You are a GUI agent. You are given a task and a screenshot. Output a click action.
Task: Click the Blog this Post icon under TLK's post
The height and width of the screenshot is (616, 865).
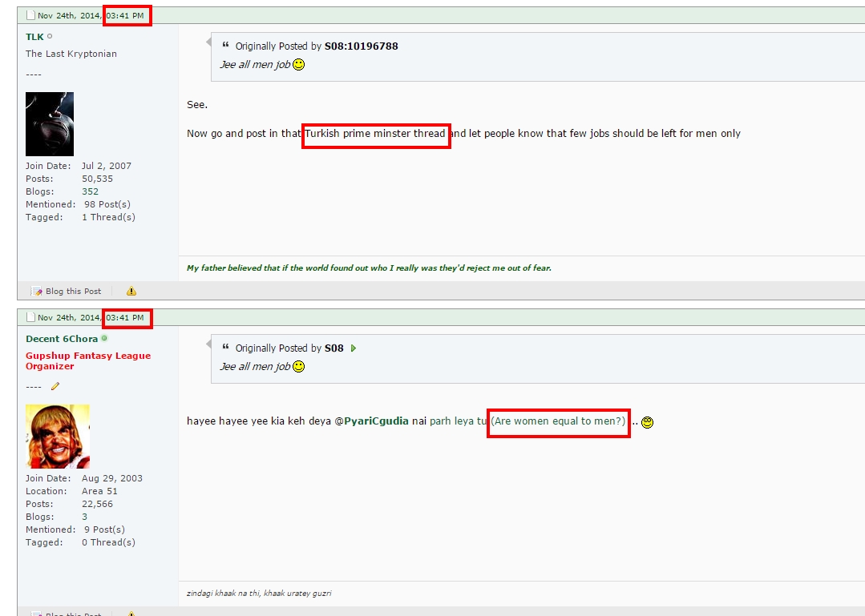tap(36, 291)
